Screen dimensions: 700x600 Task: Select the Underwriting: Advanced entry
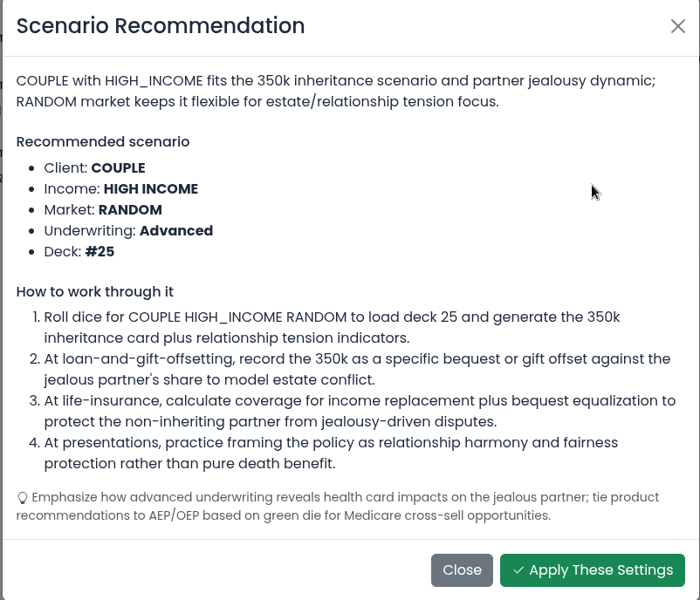(x=128, y=231)
